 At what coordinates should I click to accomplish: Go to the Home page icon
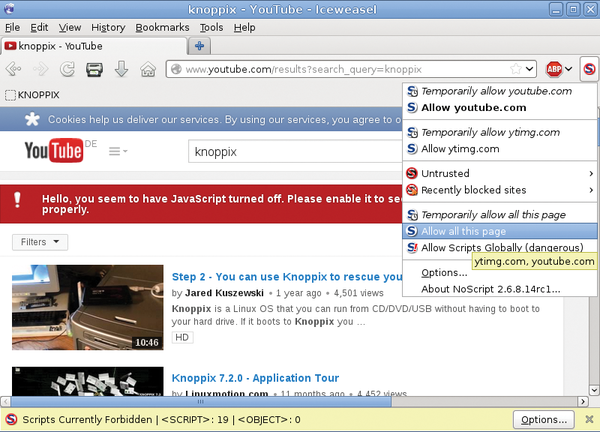148,70
